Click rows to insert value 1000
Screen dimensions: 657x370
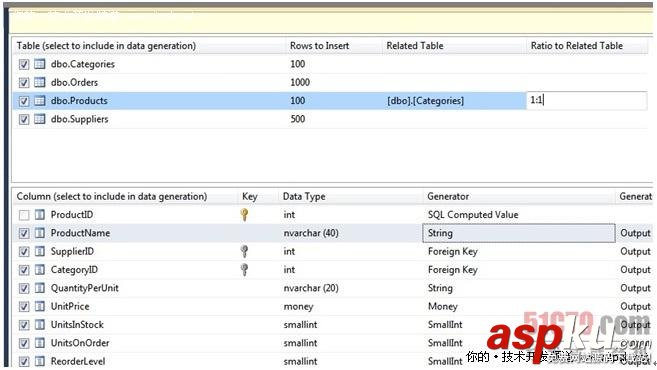[300, 83]
